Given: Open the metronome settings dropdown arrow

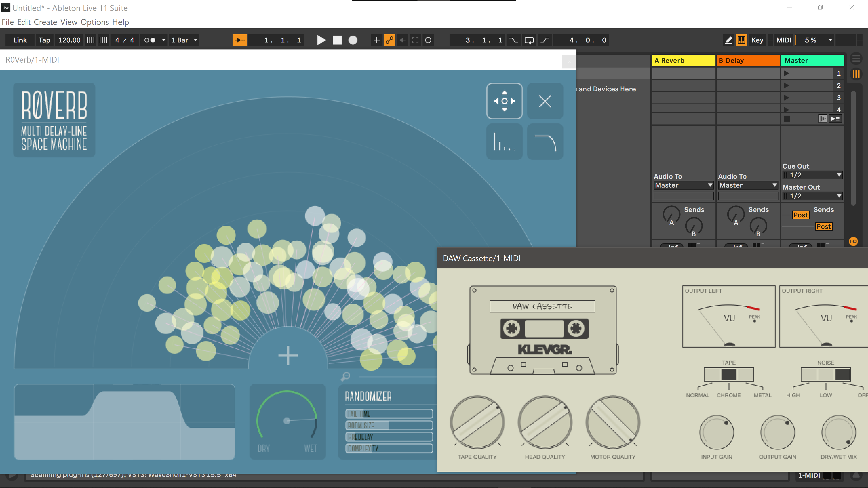Looking at the screenshot, I should [x=164, y=40].
